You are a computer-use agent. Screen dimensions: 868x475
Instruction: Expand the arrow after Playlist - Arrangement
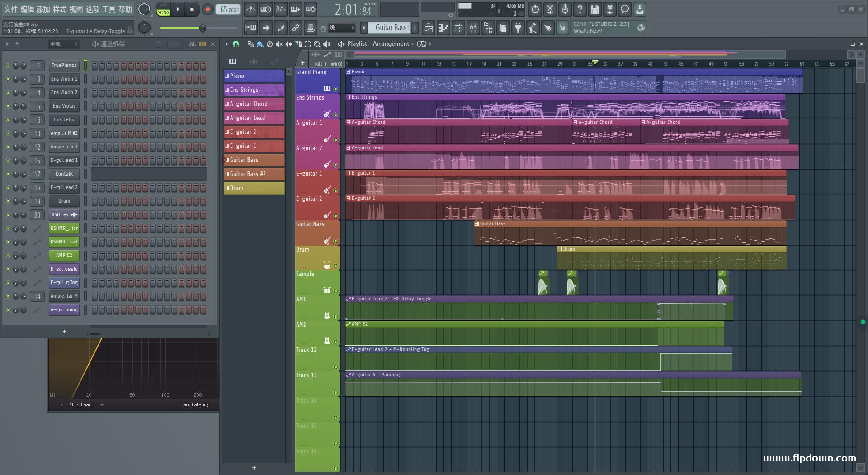(412, 44)
